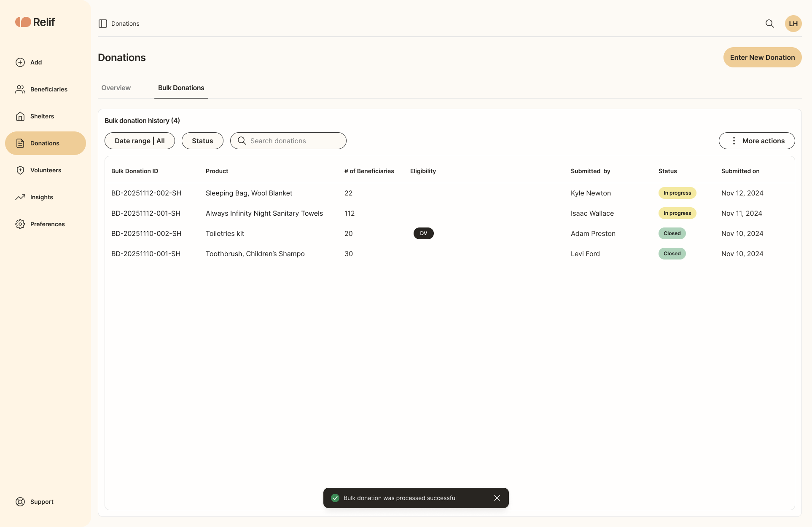Click Always Infinity Night Sanitary Towels
Viewport: 812px width, 527px height.
click(264, 213)
